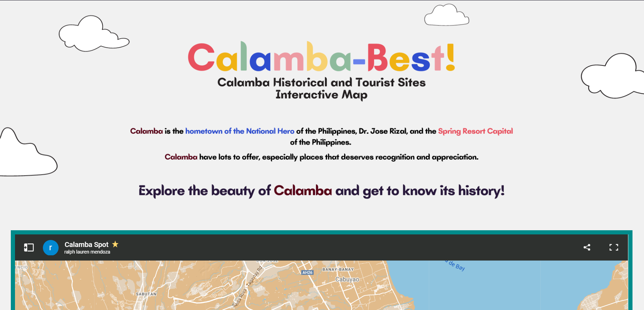Viewport: 644px width, 310px height.
Task: Click the Calamba Spot map title
Action: tap(86, 245)
